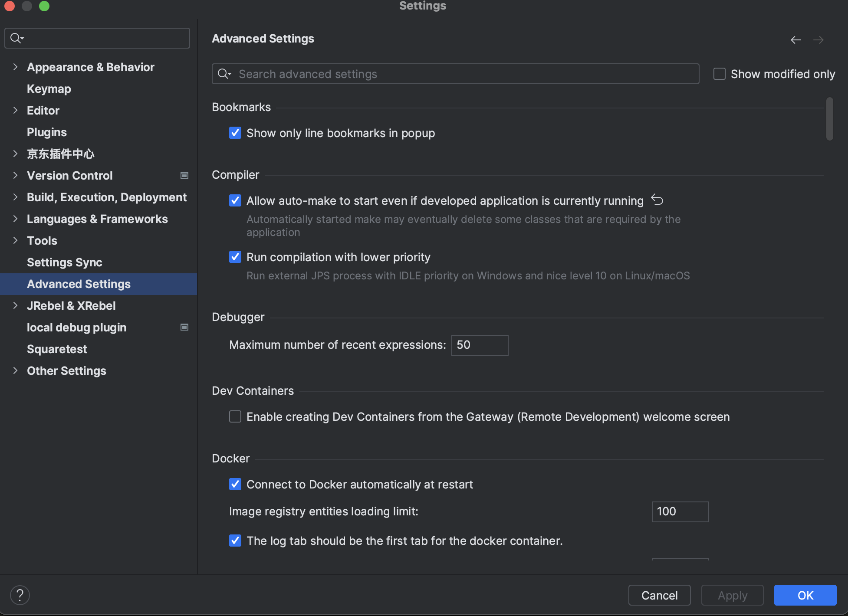Select the Plugins settings page

coord(46,132)
